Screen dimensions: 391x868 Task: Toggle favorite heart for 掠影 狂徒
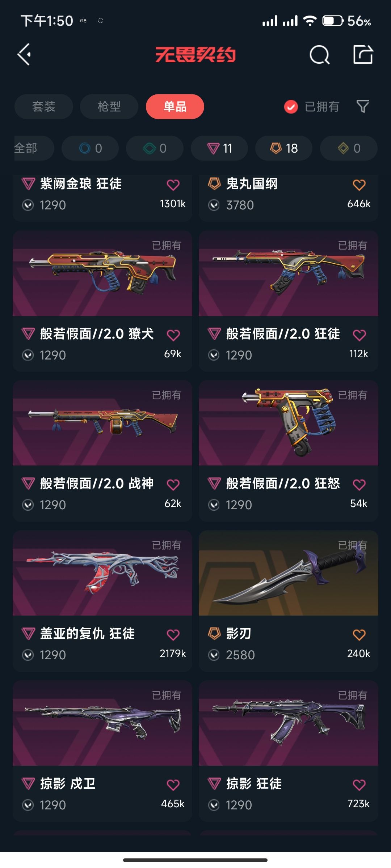(359, 785)
